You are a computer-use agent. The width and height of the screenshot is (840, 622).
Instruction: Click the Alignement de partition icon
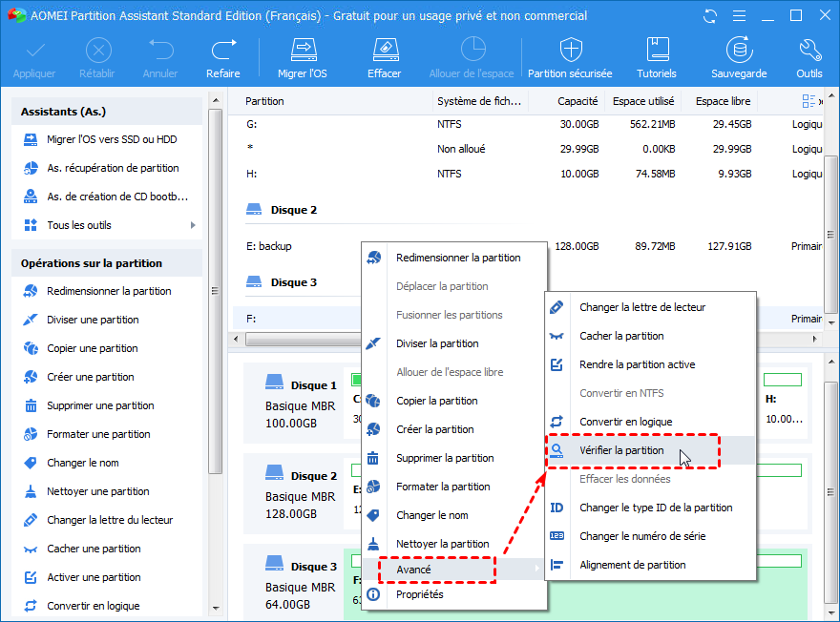coord(556,565)
